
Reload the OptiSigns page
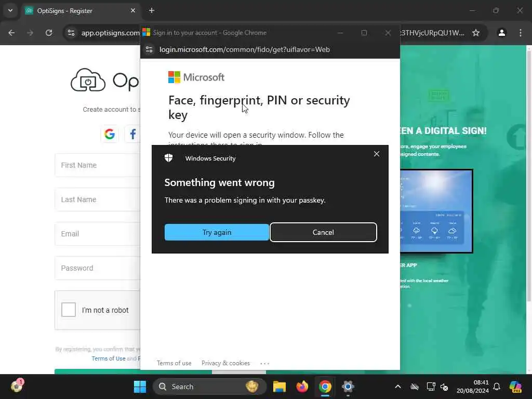tap(49, 33)
